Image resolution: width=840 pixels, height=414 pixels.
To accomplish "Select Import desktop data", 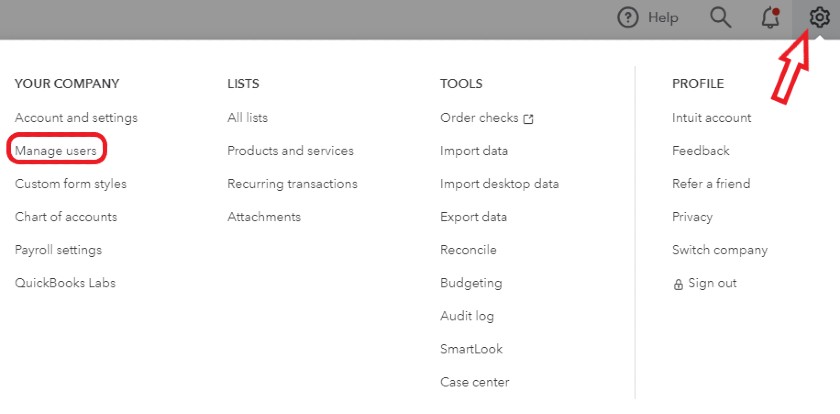I will point(500,184).
